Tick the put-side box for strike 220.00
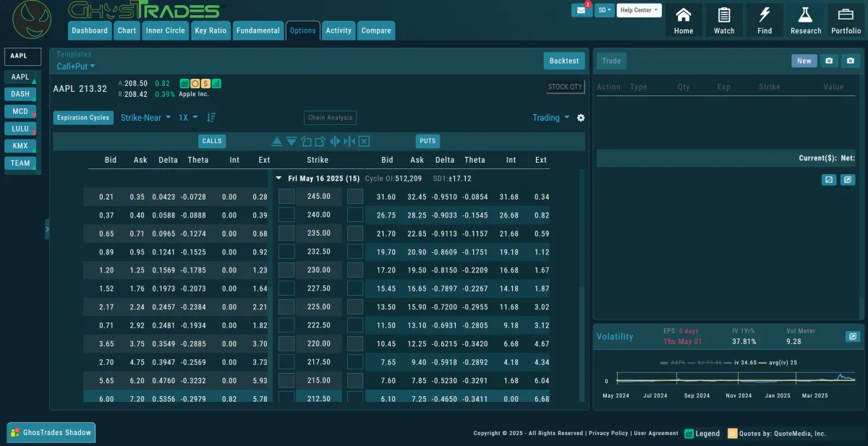The height and width of the screenshot is (446, 868). tap(355, 343)
